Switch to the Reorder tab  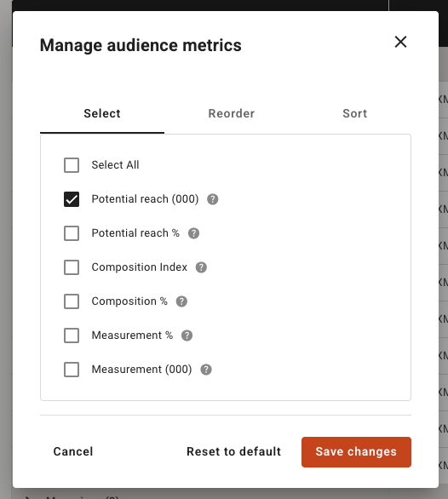click(x=232, y=113)
